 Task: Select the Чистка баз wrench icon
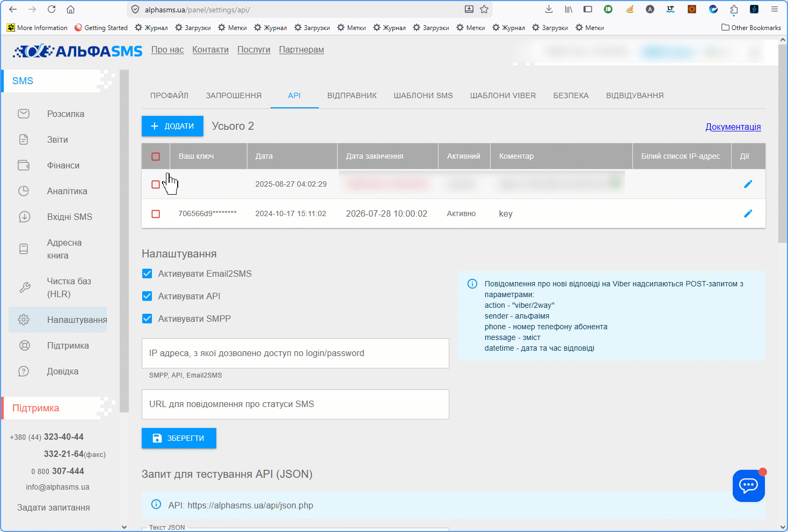(x=25, y=287)
